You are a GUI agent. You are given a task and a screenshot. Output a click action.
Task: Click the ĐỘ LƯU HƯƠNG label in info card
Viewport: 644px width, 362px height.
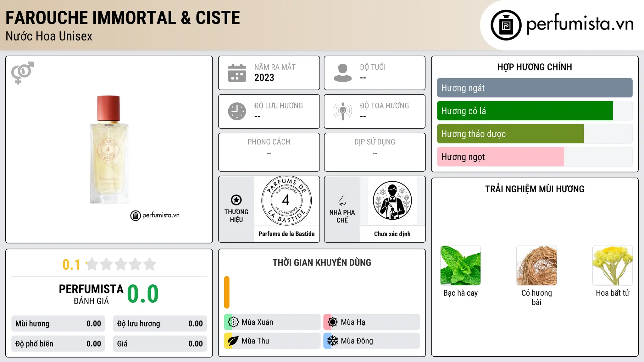(x=279, y=106)
